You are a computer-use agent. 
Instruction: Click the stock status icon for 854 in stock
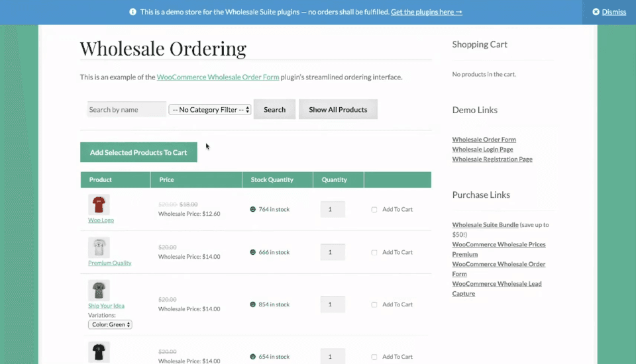click(252, 304)
